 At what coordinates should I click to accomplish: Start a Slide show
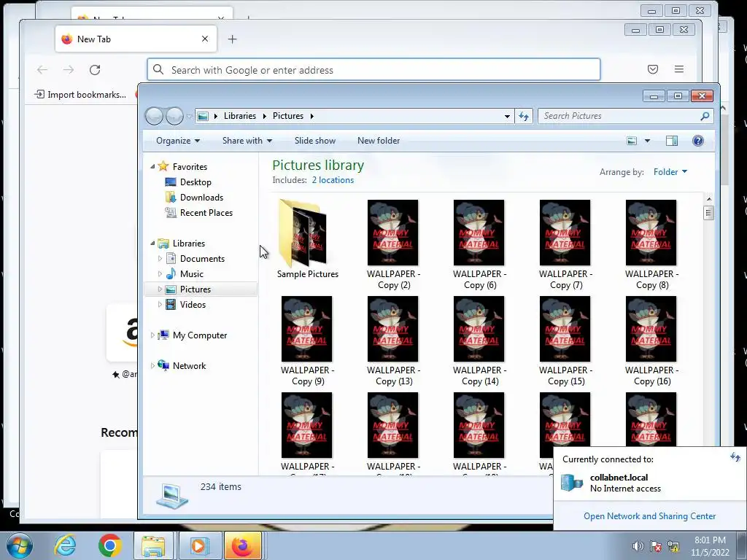[315, 141]
